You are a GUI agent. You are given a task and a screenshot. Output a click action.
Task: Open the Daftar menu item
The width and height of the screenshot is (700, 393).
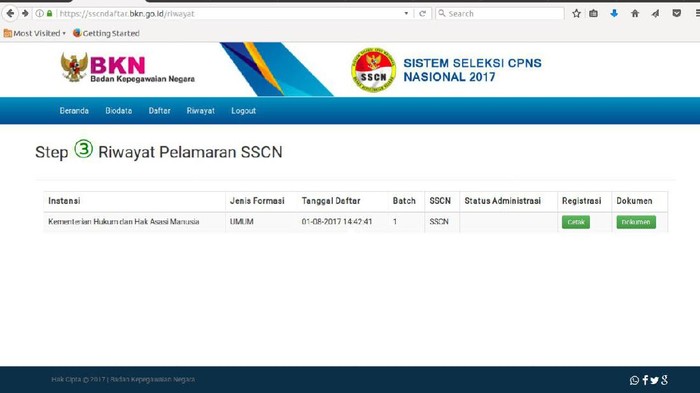[159, 111]
